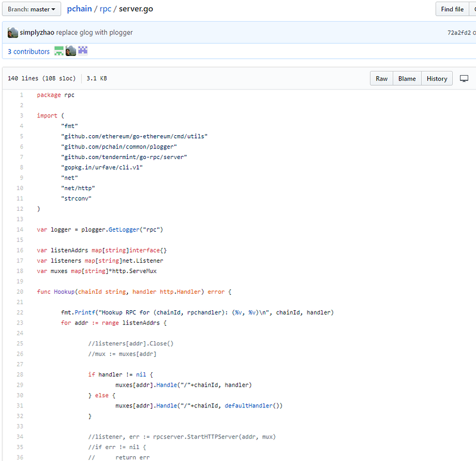The image size is (476, 461).
Task: View file History
Action: pyautogui.click(x=437, y=79)
